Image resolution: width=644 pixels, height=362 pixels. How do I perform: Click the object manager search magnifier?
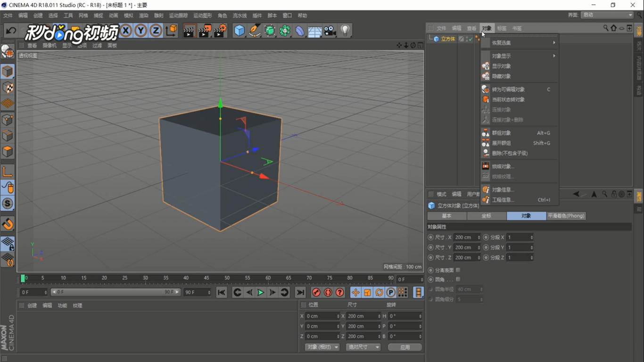[606, 28]
